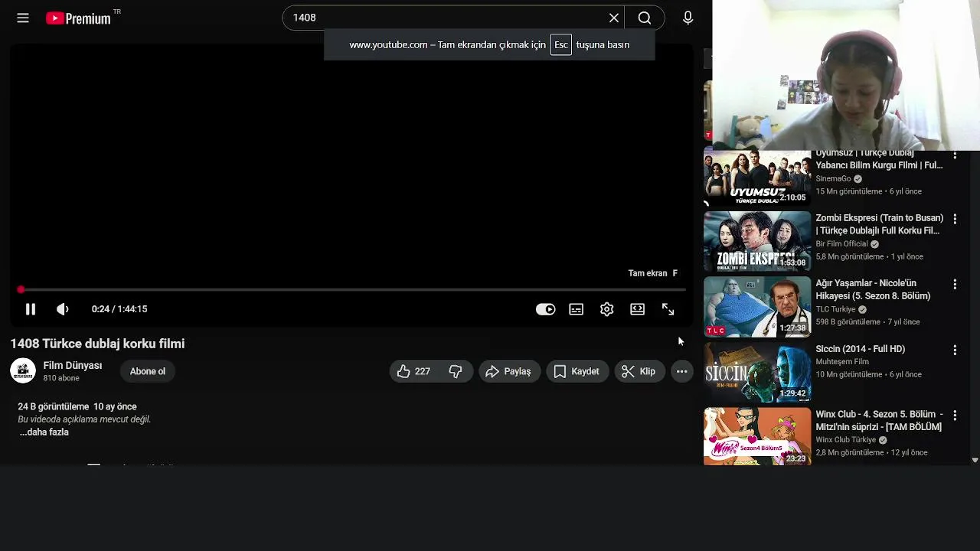Image resolution: width=980 pixels, height=551 pixels.
Task: Open player settings gear
Action: pyautogui.click(x=606, y=309)
